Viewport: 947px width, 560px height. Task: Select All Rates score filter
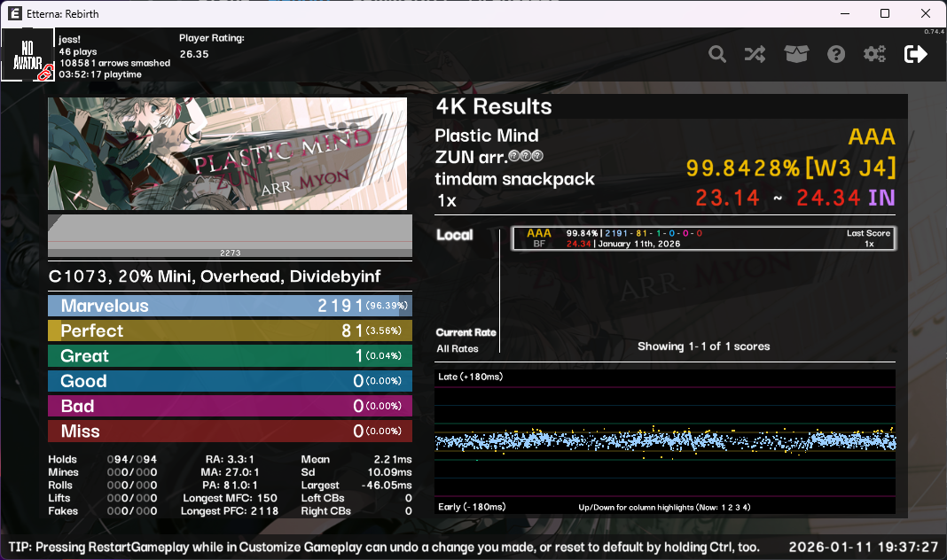[458, 349]
